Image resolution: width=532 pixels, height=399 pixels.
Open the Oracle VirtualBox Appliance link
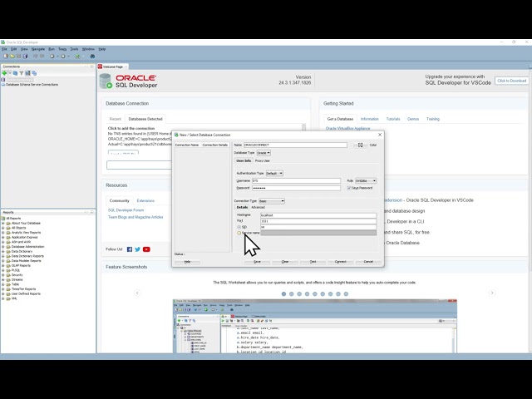pyautogui.click(x=347, y=129)
